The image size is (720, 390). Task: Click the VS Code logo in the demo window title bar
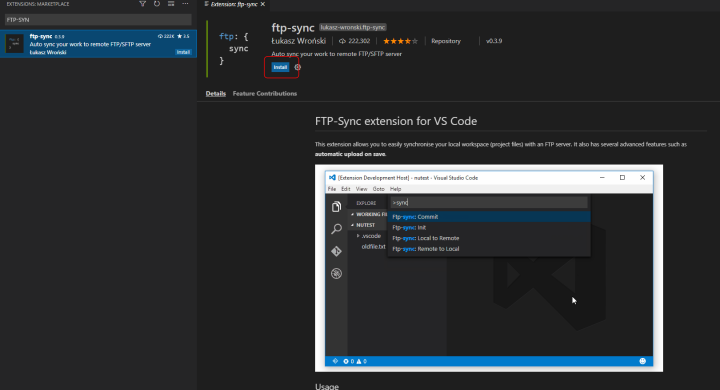click(x=332, y=177)
